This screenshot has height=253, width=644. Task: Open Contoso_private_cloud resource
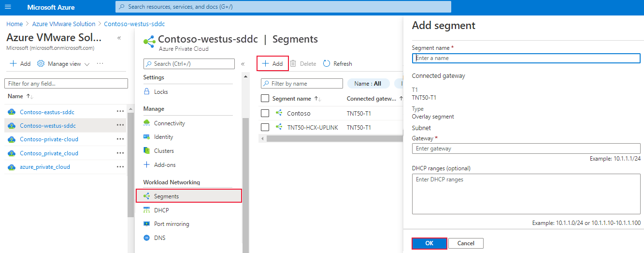coord(49,153)
